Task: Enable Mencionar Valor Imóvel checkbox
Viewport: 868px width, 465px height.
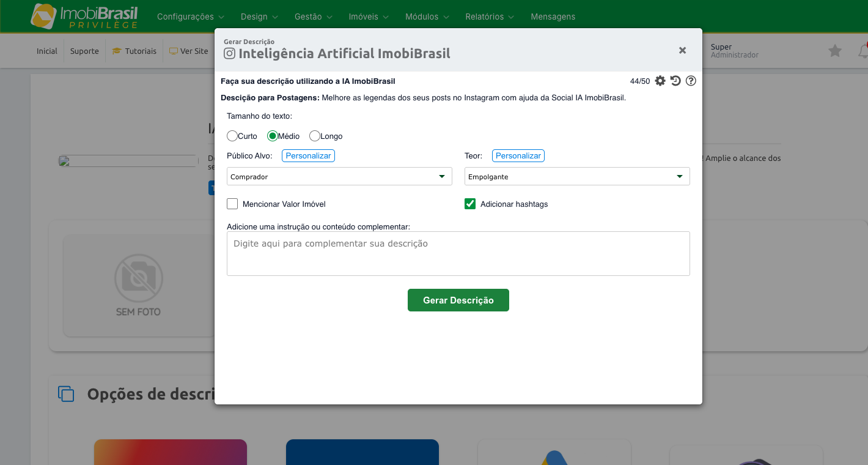Action: [x=232, y=204]
